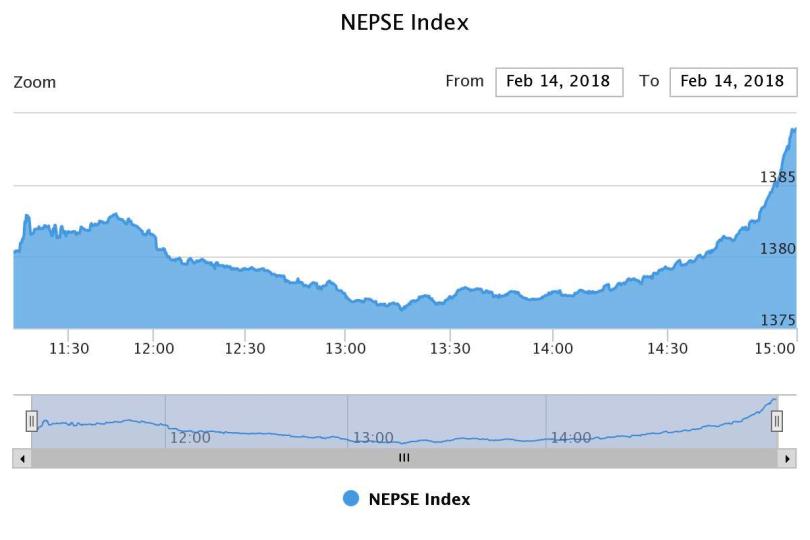810x540 pixels.
Task: Click the 11:30 main x-axis label
Action: [x=69, y=348]
